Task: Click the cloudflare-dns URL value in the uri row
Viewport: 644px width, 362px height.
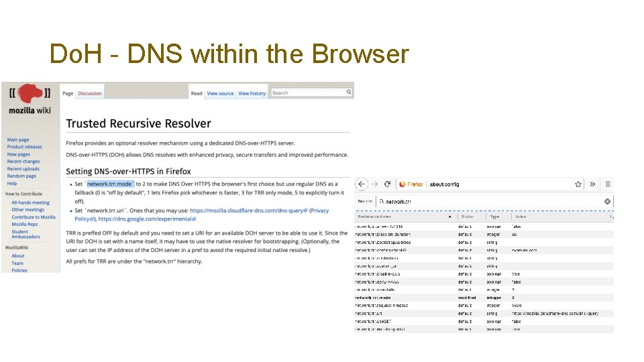Action: click(555, 314)
